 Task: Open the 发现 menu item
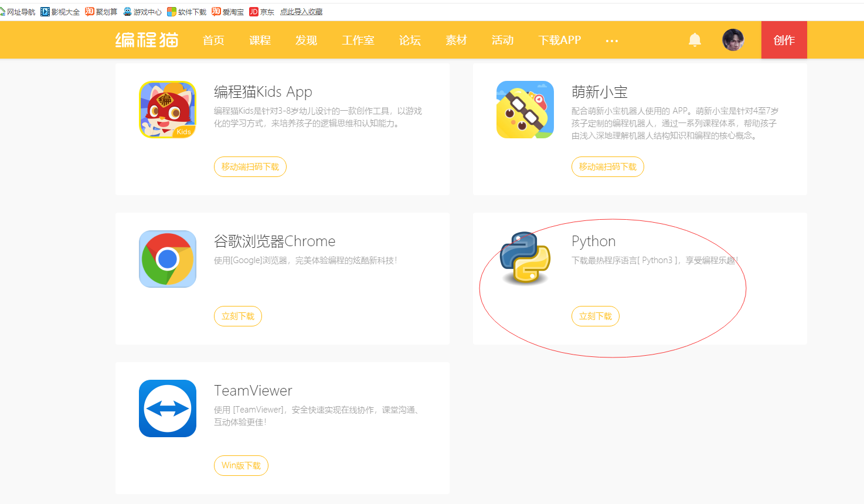click(x=306, y=40)
